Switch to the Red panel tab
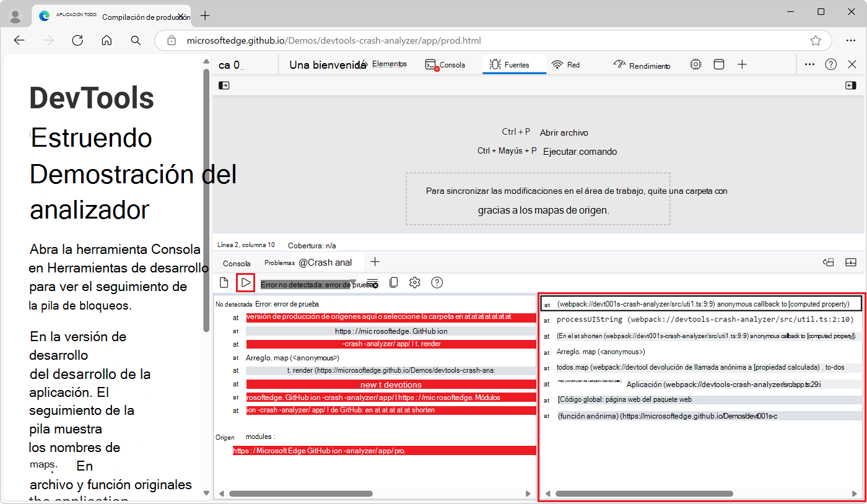This screenshot has height=504, width=867. click(565, 64)
